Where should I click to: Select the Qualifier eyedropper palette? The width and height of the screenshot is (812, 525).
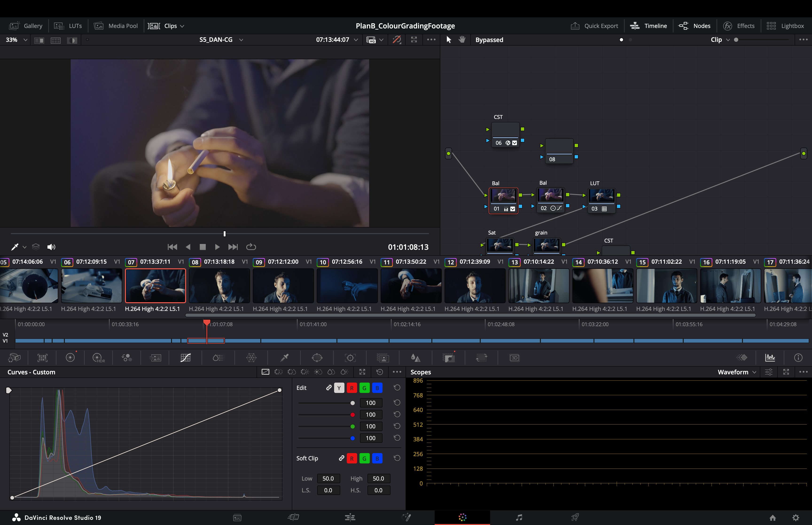tap(284, 358)
